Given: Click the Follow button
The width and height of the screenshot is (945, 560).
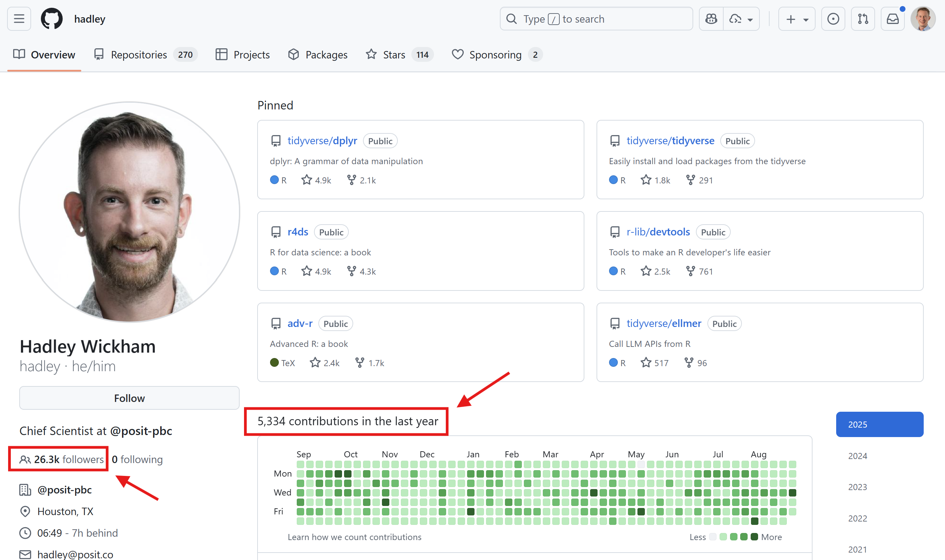Looking at the screenshot, I should pyautogui.click(x=129, y=398).
